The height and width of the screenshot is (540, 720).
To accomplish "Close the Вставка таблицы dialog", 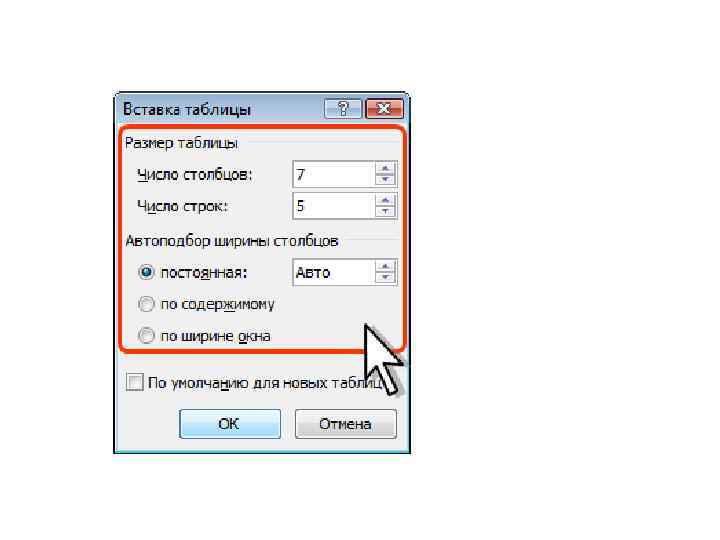I will [x=384, y=109].
